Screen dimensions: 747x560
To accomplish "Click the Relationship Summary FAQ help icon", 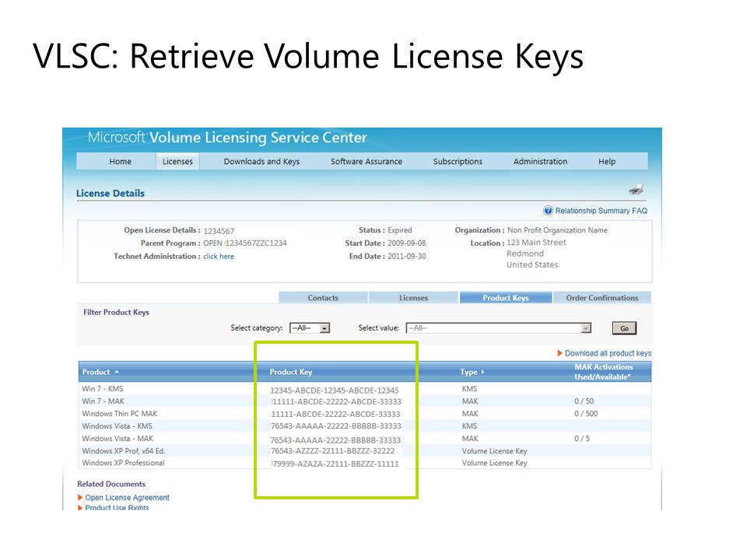I will tap(549, 211).
